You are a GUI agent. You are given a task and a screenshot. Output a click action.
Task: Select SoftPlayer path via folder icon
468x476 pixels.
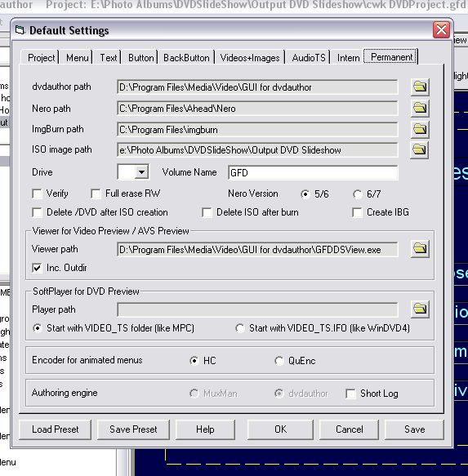click(420, 309)
